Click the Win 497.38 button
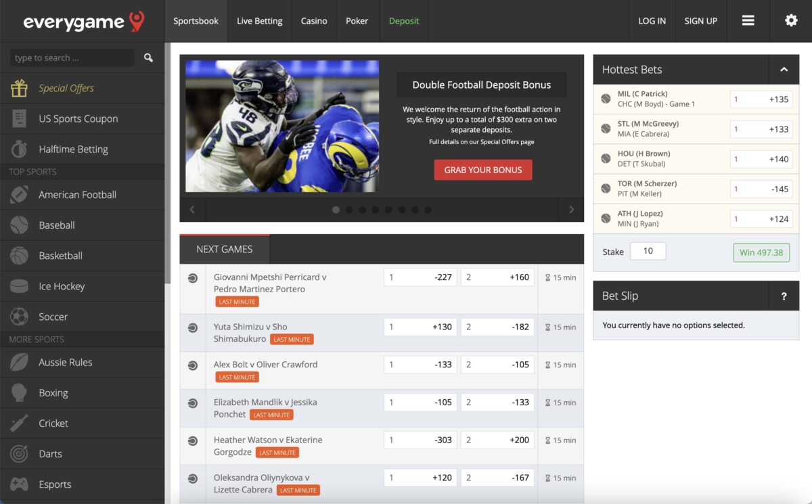 click(x=761, y=252)
